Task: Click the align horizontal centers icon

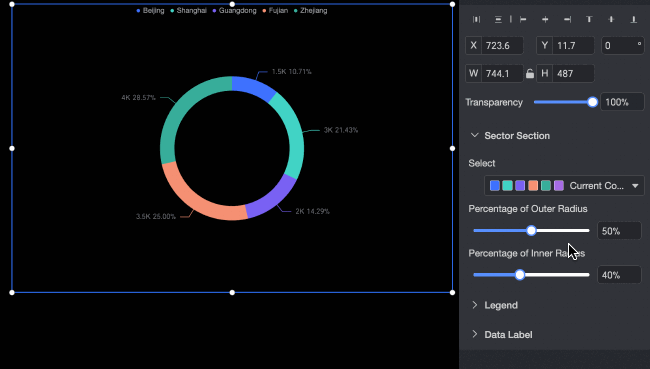Action: pos(545,19)
